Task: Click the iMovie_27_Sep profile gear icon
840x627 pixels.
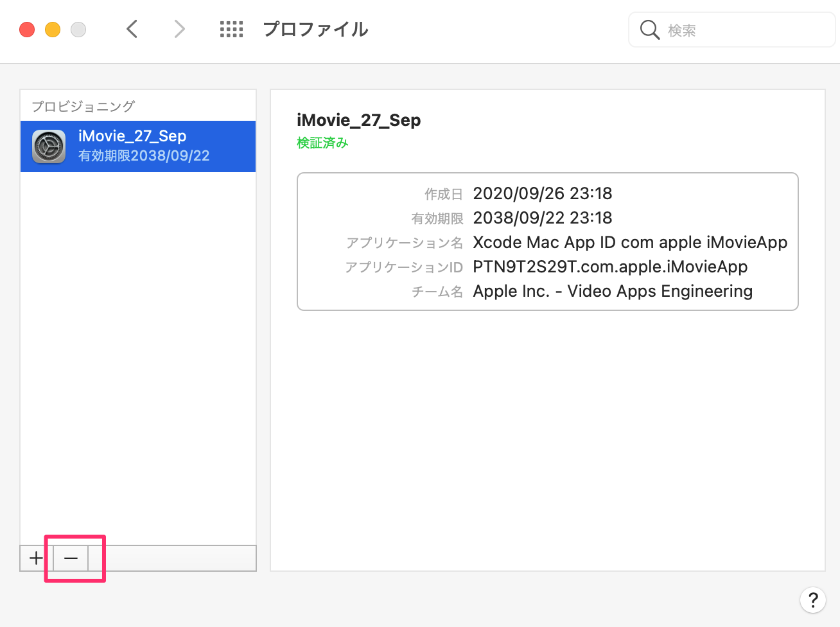Action: pos(49,146)
